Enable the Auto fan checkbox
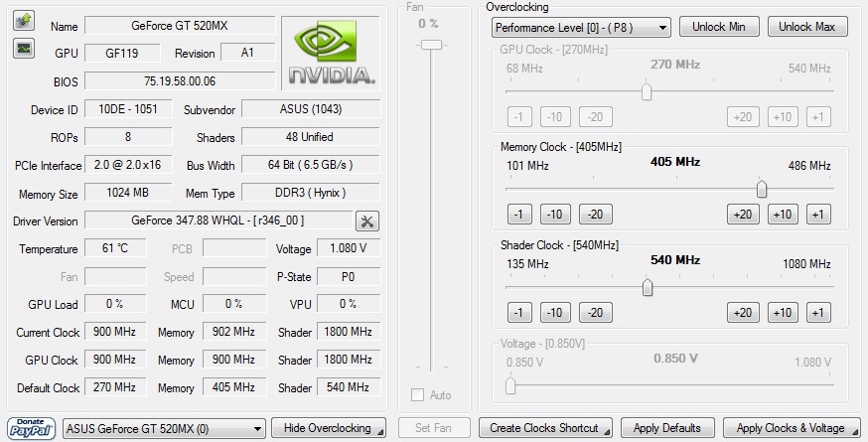This screenshot has width=868, height=442. coord(418,395)
